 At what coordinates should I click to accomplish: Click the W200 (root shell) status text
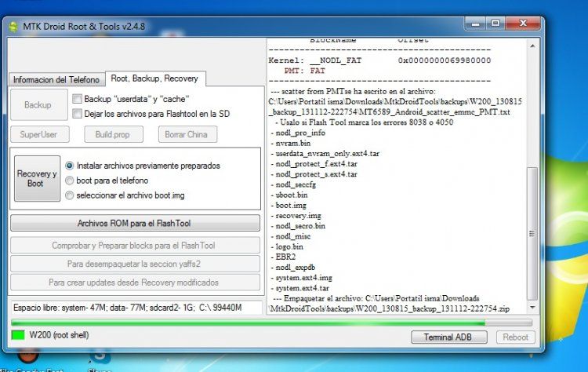tap(60, 335)
